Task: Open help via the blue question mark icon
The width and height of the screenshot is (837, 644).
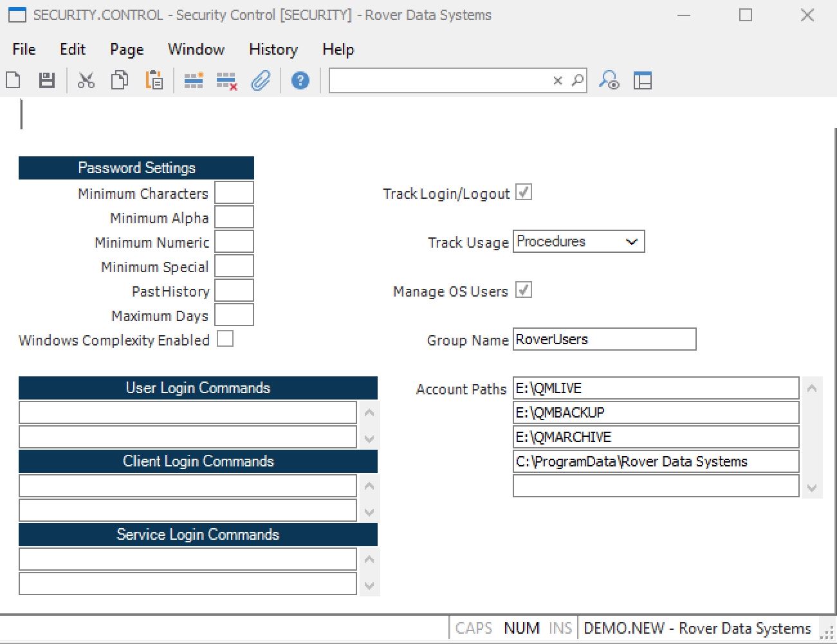Action: pos(300,80)
